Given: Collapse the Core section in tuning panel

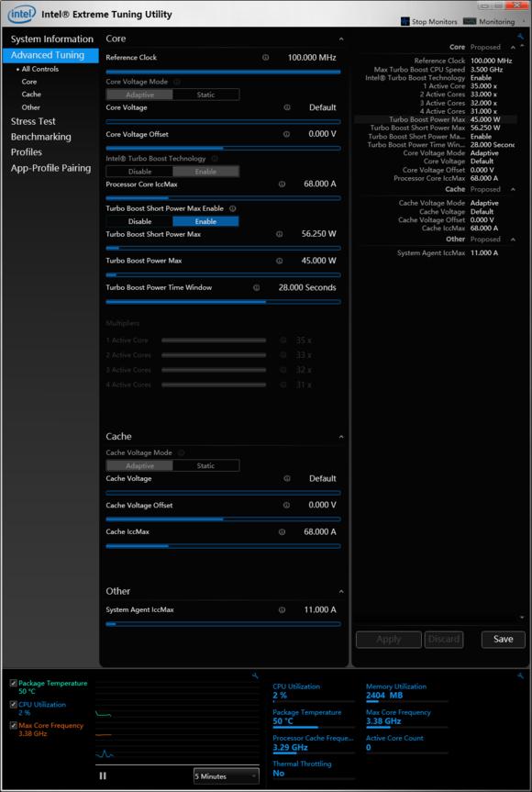Looking at the screenshot, I should [x=341, y=39].
